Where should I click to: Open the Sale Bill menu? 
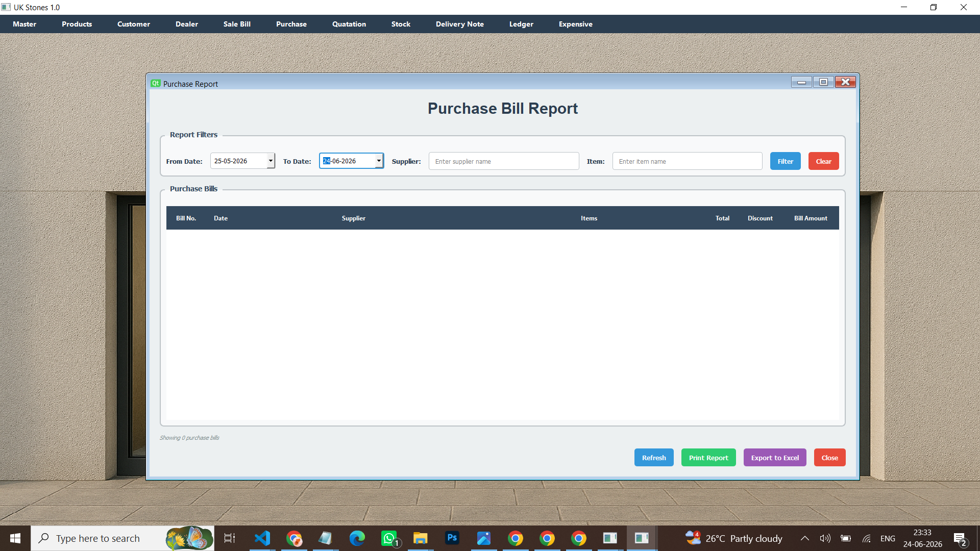237,24
